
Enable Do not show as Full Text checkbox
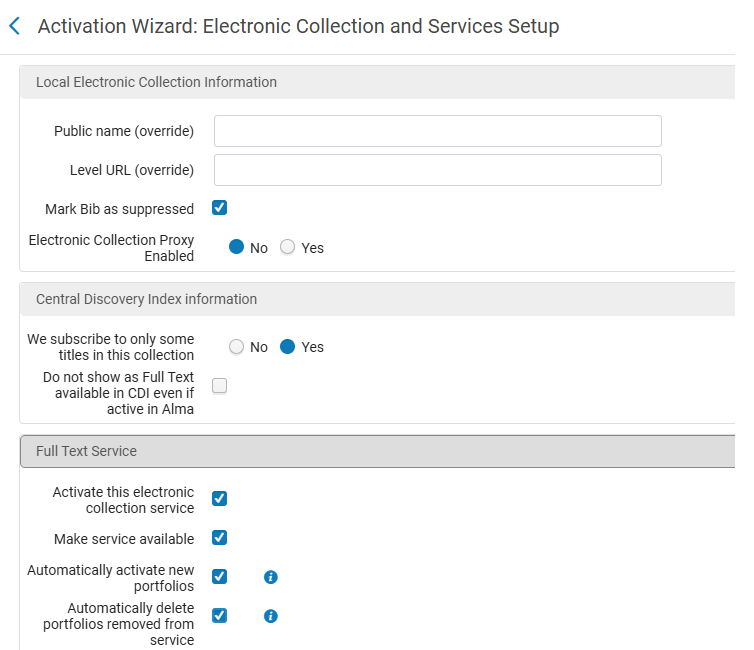pos(220,386)
